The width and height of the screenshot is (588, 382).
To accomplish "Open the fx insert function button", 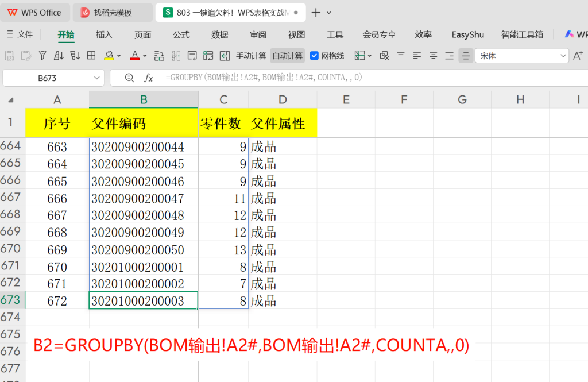I will (149, 78).
